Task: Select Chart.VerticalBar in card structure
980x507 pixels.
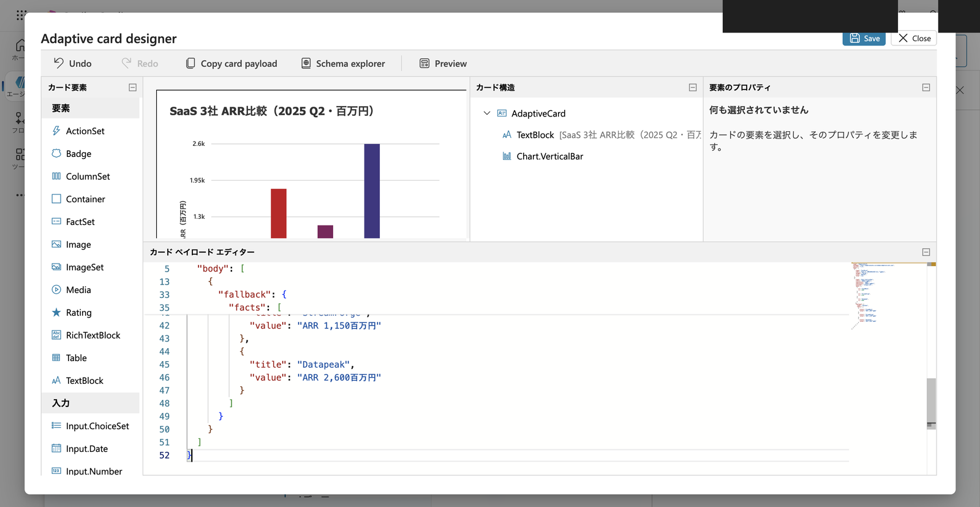Action: click(550, 156)
